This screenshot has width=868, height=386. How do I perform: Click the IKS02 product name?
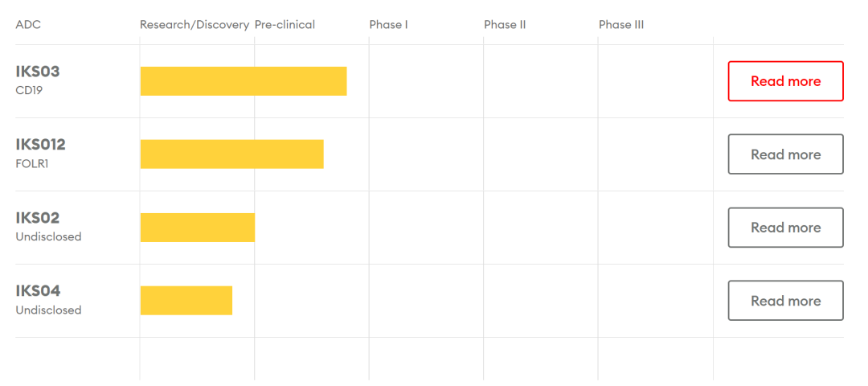point(38,218)
